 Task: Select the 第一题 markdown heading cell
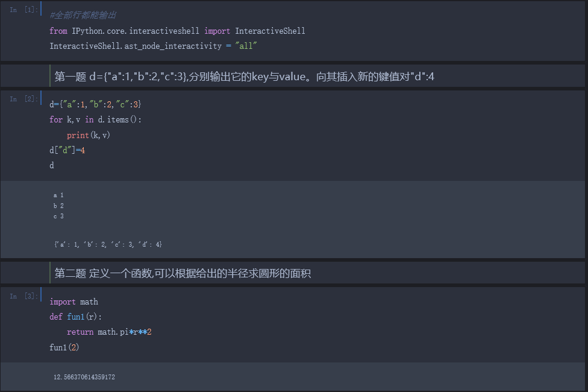[x=244, y=77]
